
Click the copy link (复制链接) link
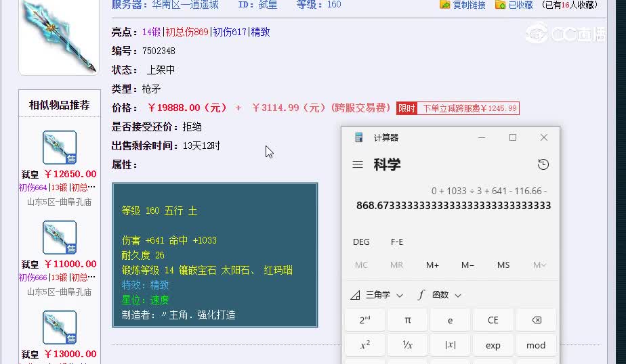(x=469, y=5)
